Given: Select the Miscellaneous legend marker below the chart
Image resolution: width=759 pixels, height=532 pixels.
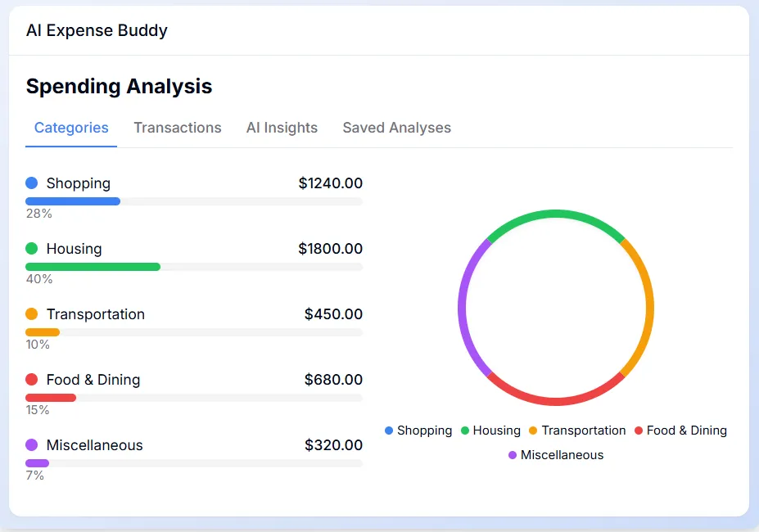Looking at the screenshot, I should (513, 455).
